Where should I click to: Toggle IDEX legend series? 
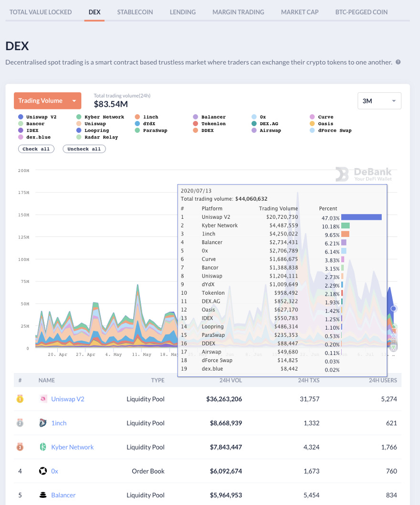click(28, 130)
